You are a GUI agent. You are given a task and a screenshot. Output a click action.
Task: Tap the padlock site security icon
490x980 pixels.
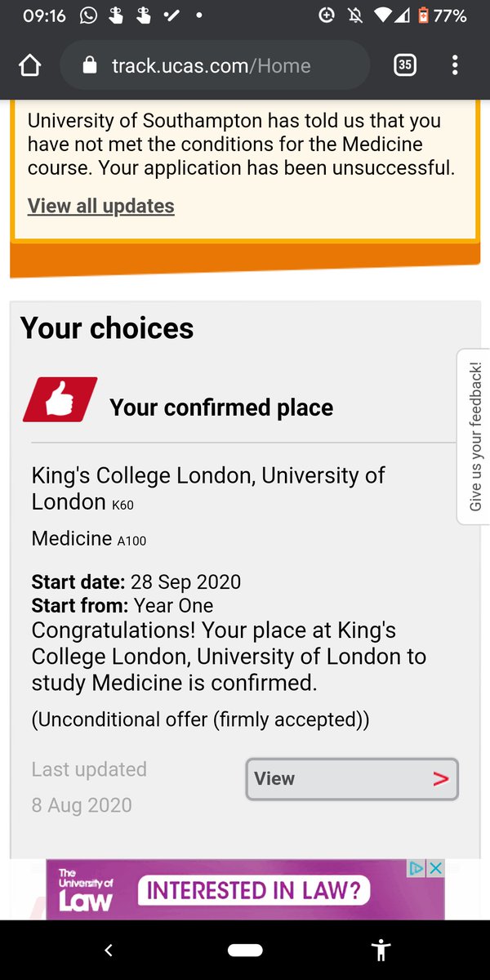pos(91,65)
